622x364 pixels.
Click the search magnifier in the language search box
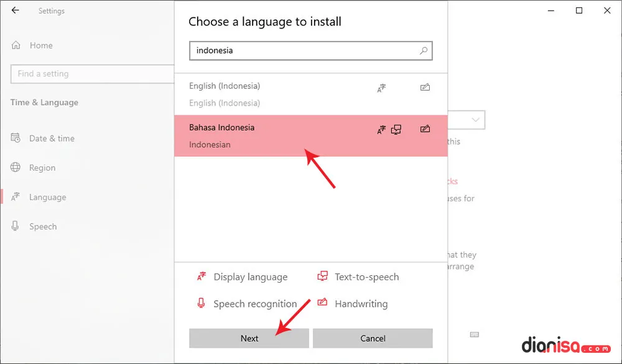click(424, 50)
